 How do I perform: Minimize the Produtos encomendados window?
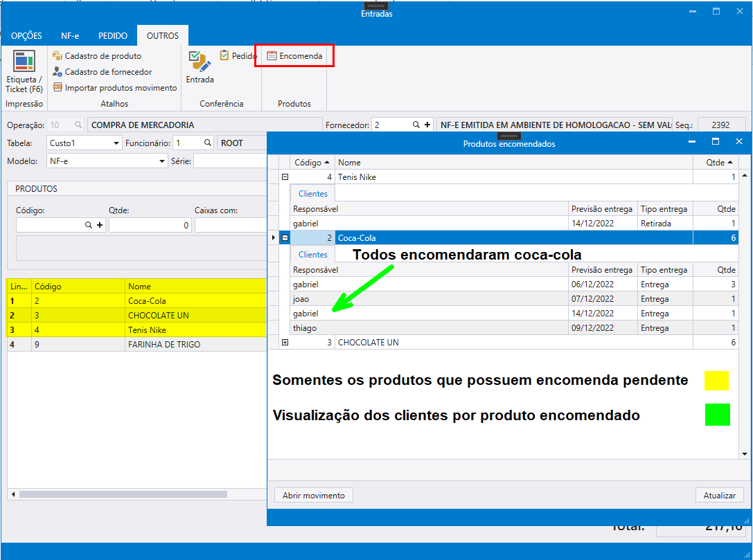coord(692,142)
